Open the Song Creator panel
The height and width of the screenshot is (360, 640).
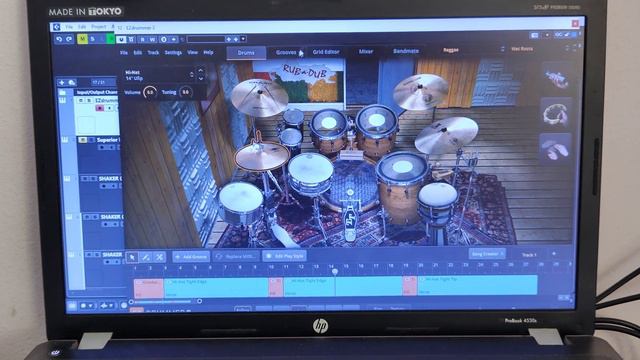click(487, 254)
